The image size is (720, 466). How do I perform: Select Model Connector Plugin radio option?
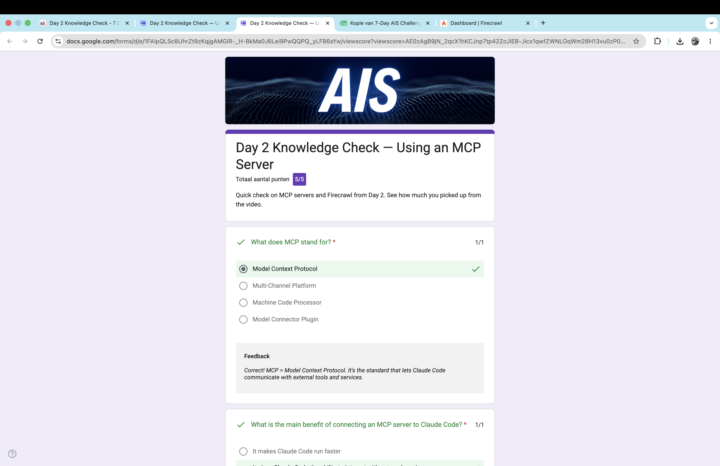(243, 320)
